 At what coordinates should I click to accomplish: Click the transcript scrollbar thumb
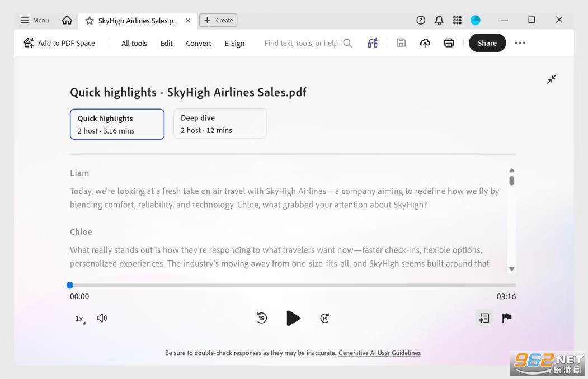(x=512, y=181)
